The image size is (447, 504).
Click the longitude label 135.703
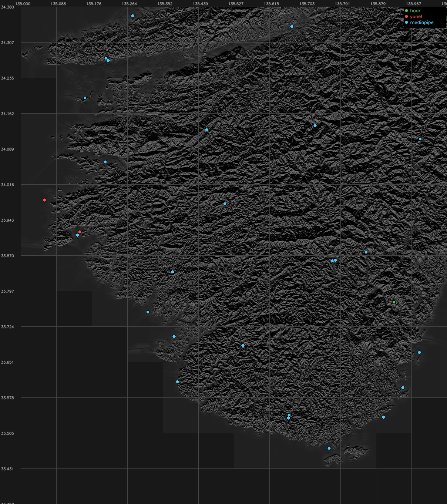tap(307, 4)
